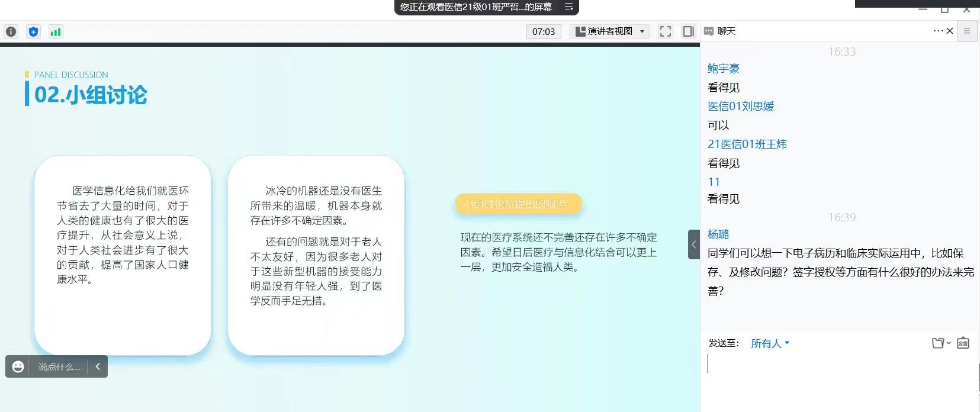Click the 聊天 chat panel title
The image size is (980, 412).
[726, 31]
